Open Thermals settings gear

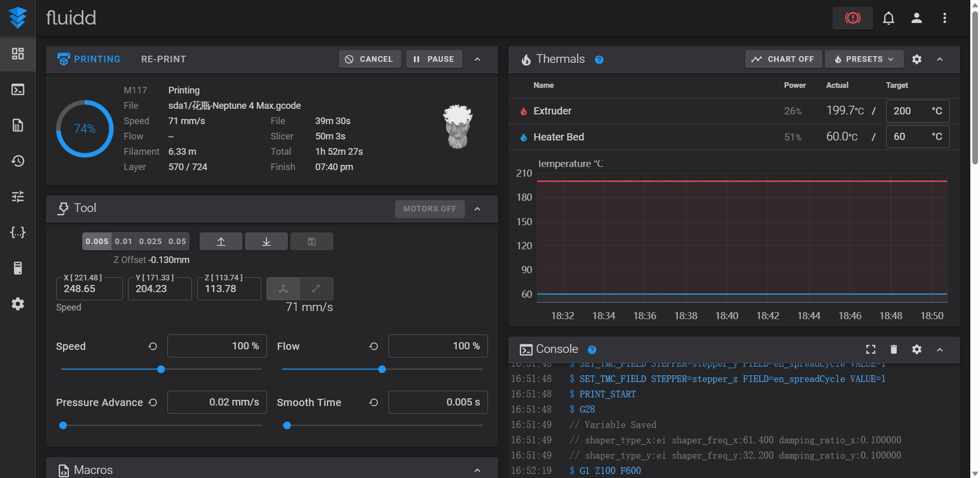(917, 59)
